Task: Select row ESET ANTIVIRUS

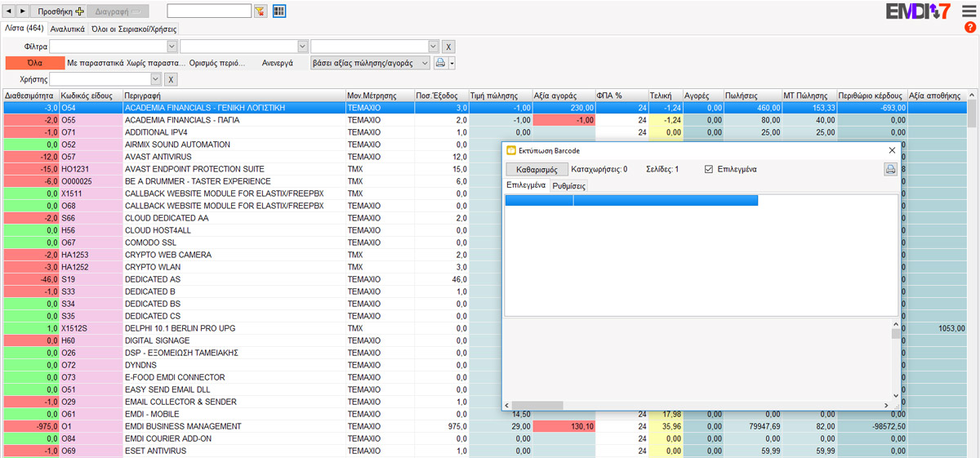Action: pyautogui.click(x=485, y=451)
